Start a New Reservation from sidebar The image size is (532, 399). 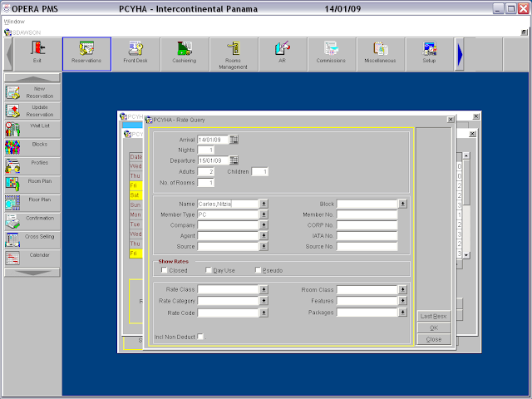[32, 92]
